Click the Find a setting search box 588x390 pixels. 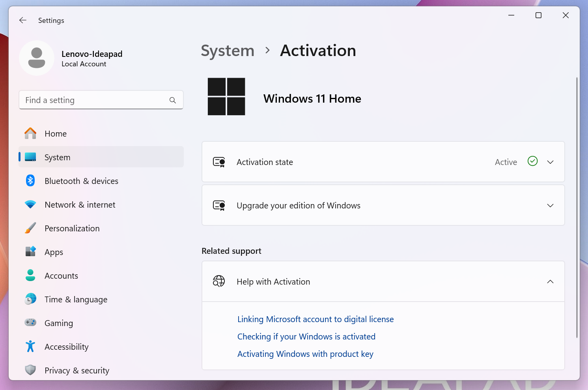coord(101,100)
